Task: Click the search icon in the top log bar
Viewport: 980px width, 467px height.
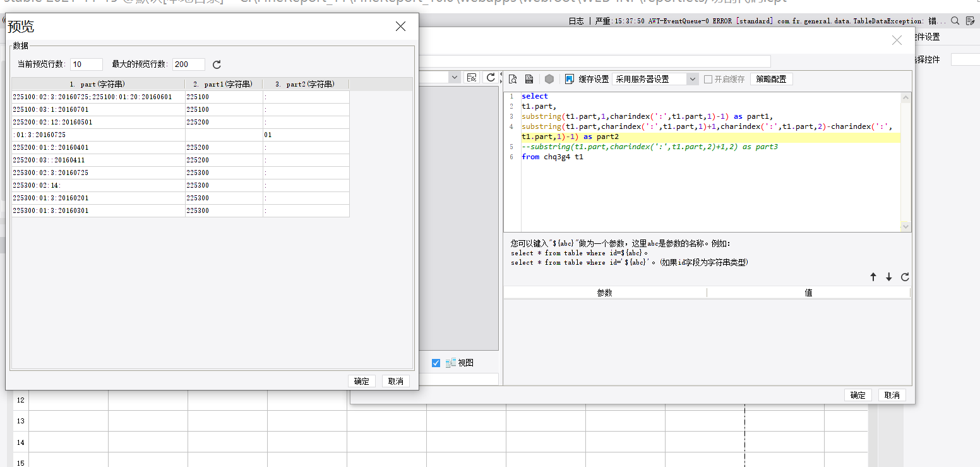Action: [x=955, y=21]
